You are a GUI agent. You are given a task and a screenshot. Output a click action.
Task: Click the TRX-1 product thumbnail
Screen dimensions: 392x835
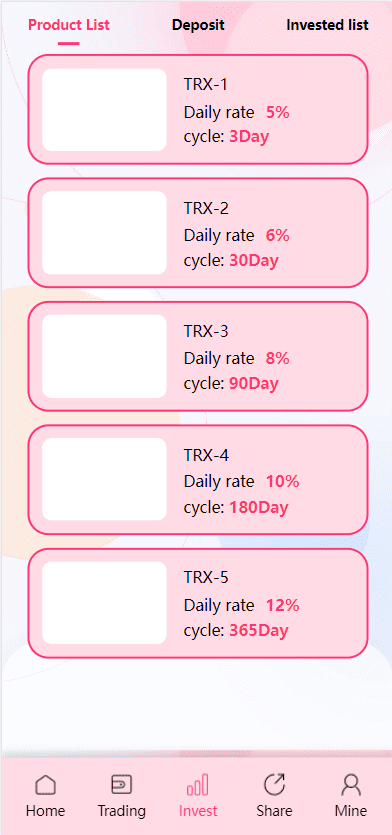pyautogui.click(x=104, y=110)
